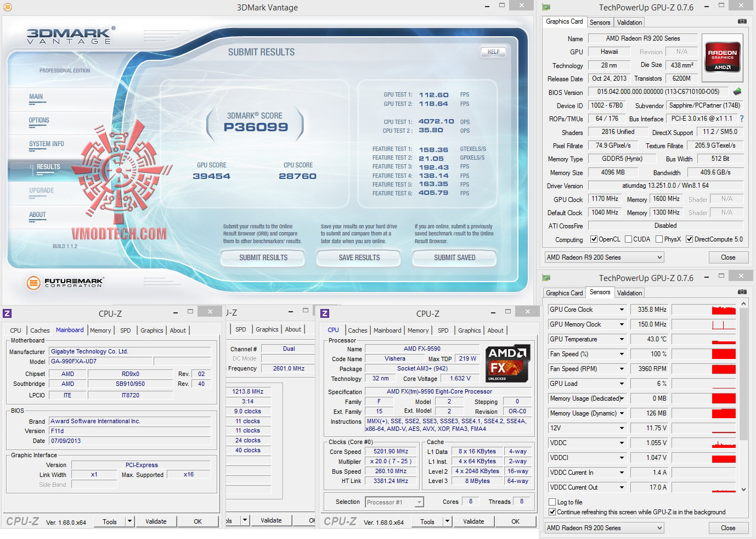Go to Main in the 3DMark sidebar
Screen dimensions: 756x539
point(36,97)
